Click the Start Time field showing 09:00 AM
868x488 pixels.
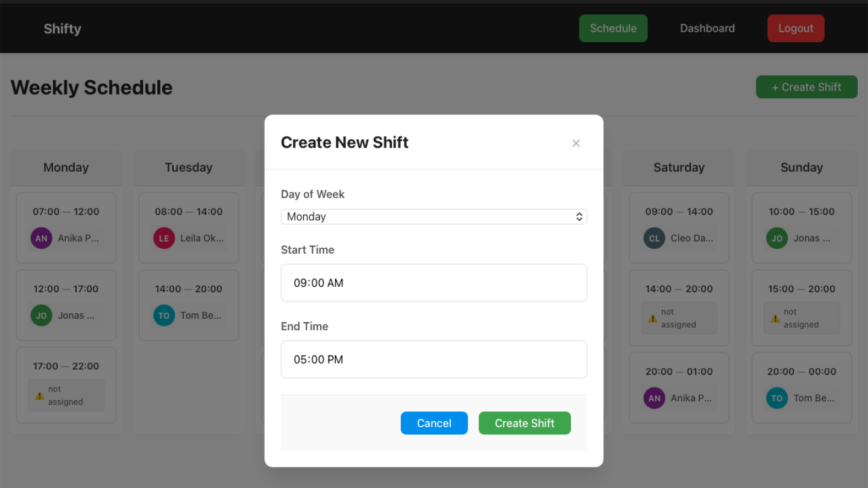point(434,283)
